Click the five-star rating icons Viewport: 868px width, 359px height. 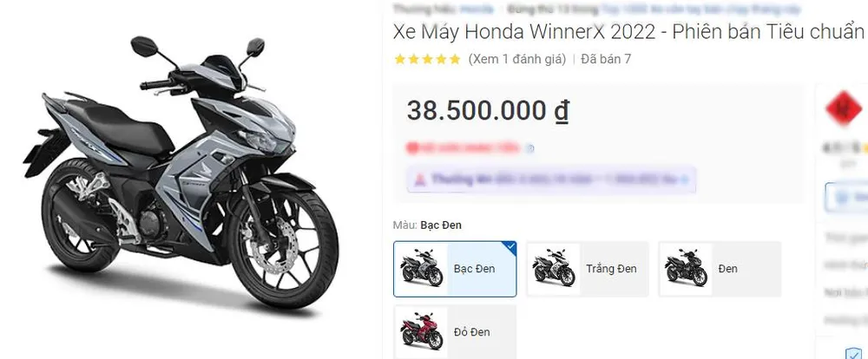click(427, 59)
